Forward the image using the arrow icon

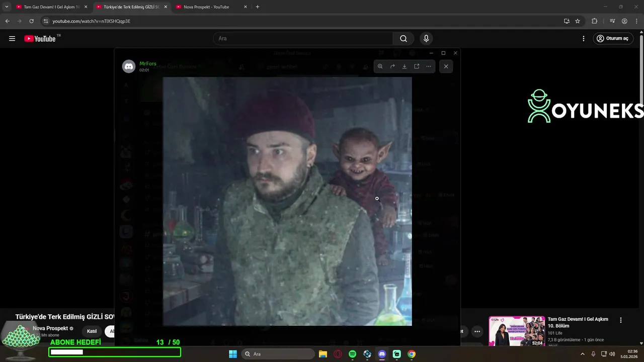pos(392,66)
